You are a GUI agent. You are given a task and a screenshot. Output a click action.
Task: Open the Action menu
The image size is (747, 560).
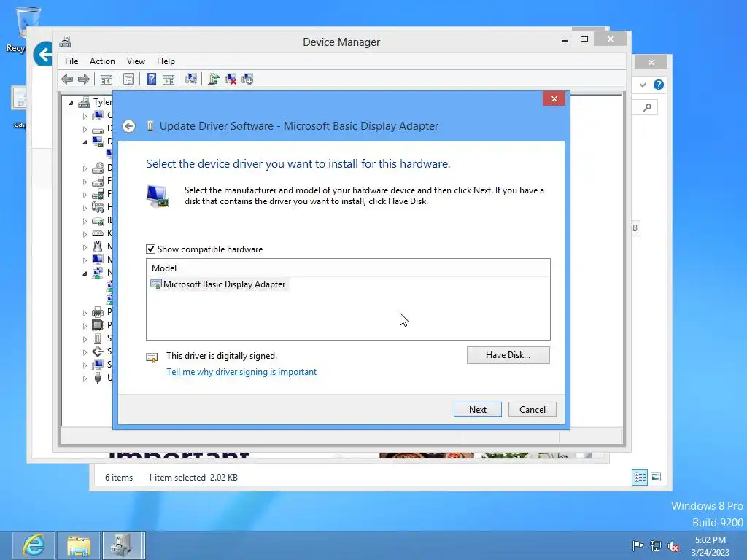(102, 61)
